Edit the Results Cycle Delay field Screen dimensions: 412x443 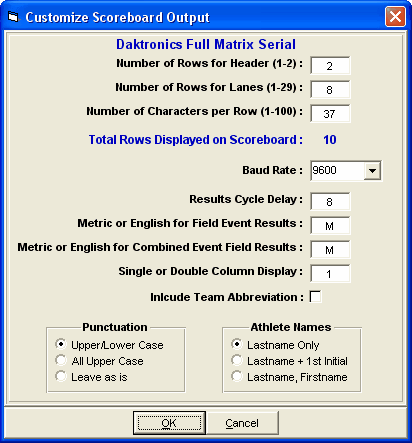pos(330,202)
